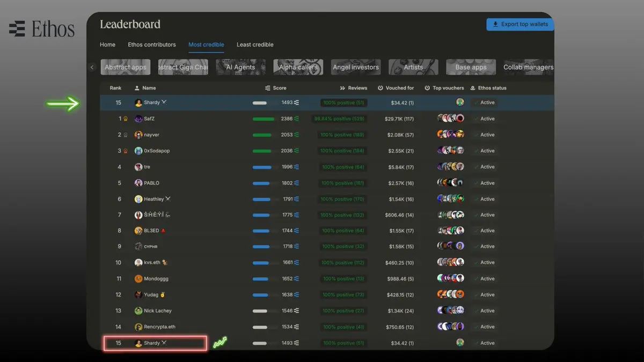Click Yudag's profile avatar
This screenshot has width=644, height=362.
(x=138, y=294)
